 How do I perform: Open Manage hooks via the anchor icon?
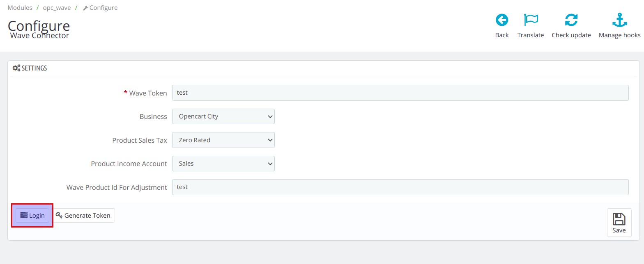click(x=620, y=20)
